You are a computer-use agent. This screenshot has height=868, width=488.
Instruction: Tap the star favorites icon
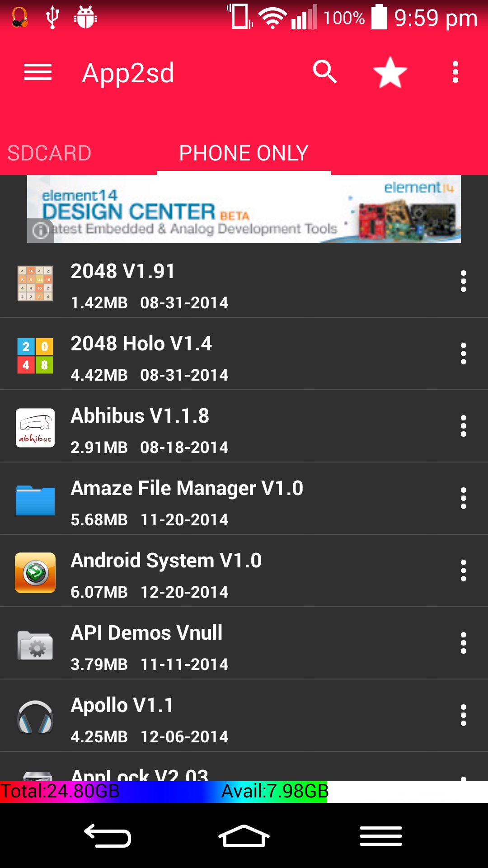(x=390, y=72)
